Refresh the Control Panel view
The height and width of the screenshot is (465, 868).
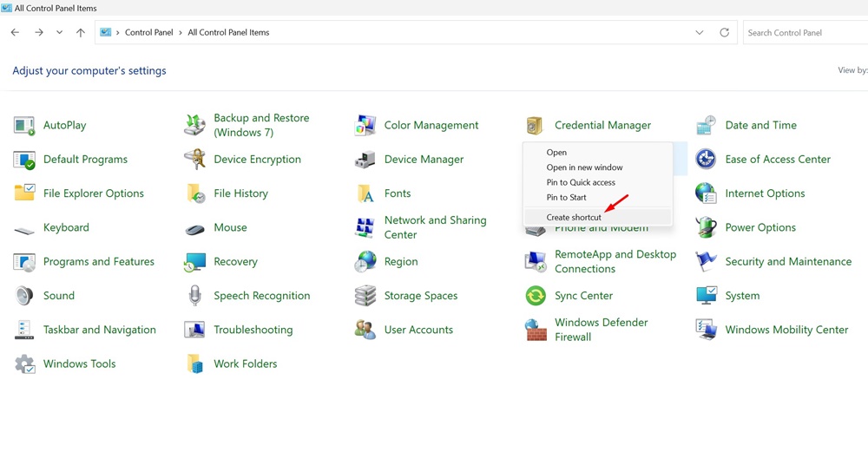click(x=724, y=33)
